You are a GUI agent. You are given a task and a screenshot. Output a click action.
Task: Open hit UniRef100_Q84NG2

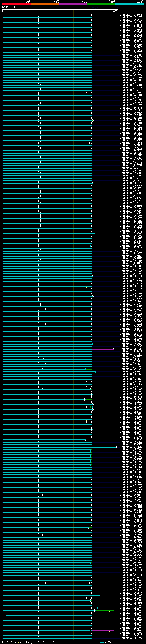131,15
